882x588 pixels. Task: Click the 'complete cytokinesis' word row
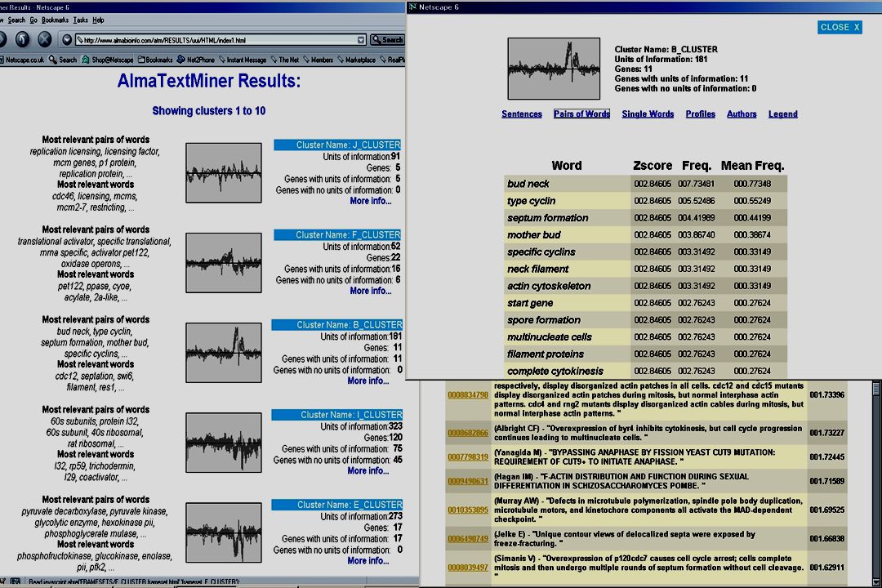[x=646, y=371]
